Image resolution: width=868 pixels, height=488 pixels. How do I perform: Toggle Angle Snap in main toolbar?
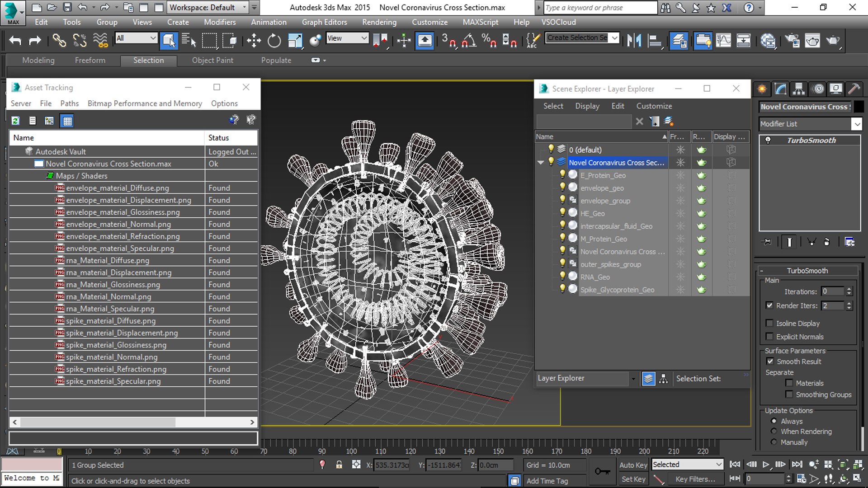pos(469,41)
